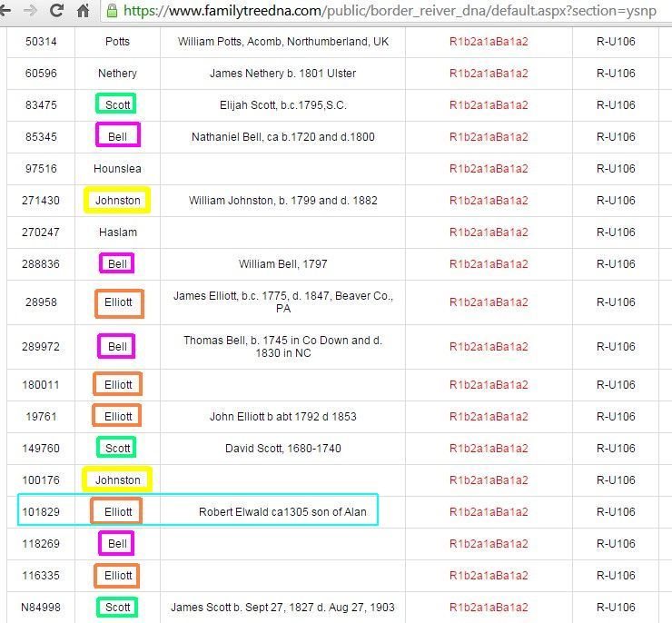
Task: Click the green padlock security icon
Action: [x=112, y=11]
